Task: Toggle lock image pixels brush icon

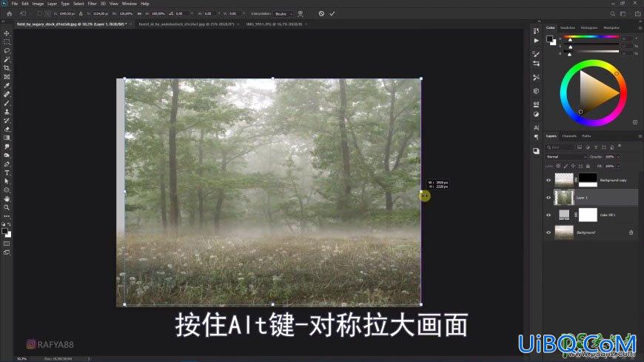Action: (566, 166)
